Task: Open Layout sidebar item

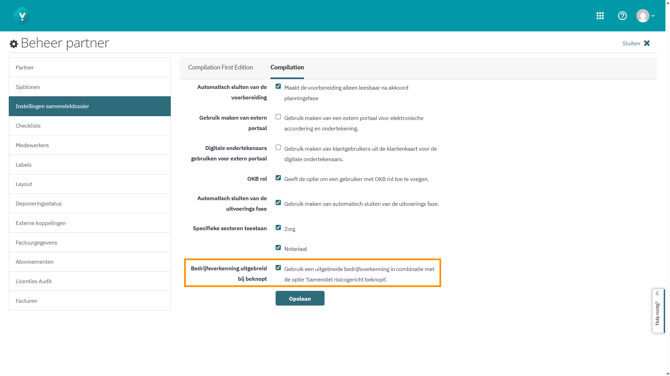Action: pos(90,184)
